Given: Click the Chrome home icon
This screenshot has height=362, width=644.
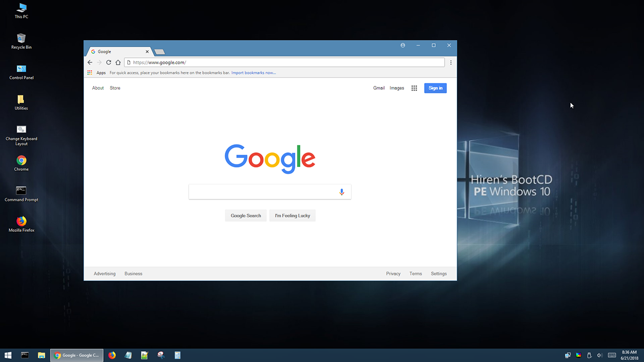Looking at the screenshot, I should [x=118, y=62].
